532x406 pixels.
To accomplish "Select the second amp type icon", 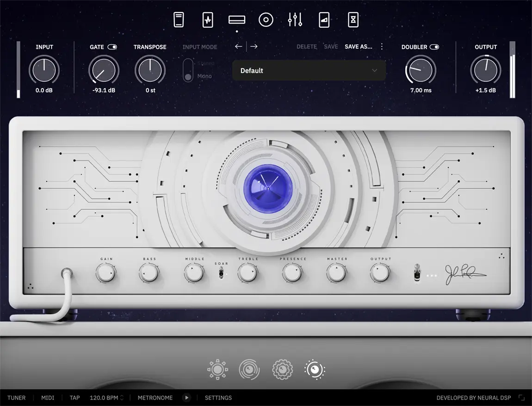I will tap(249, 369).
